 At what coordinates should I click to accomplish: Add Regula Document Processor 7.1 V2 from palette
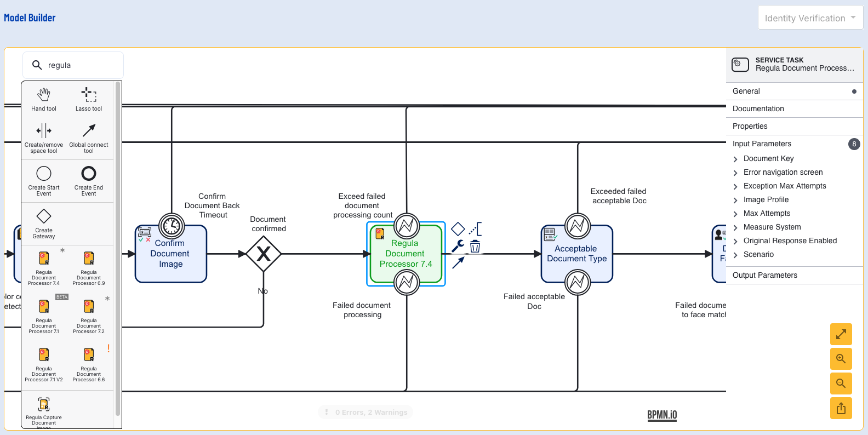click(x=44, y=364)
